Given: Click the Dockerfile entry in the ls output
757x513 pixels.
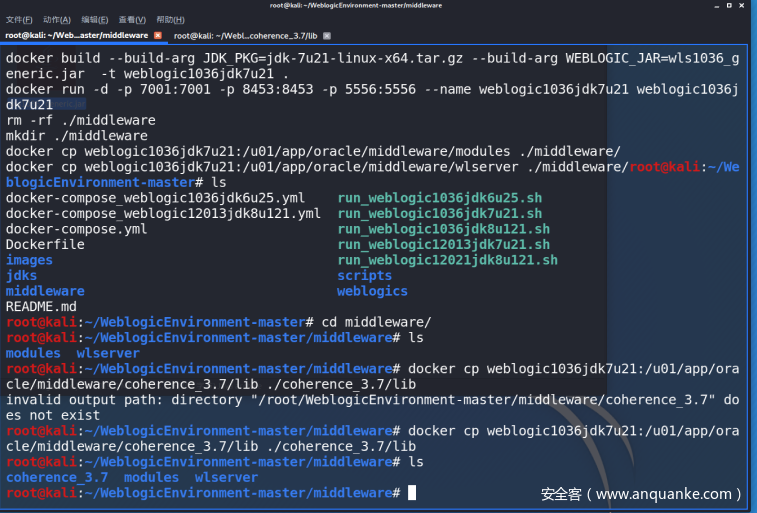Looking at the screenshot, I should [x=45, y=244].
